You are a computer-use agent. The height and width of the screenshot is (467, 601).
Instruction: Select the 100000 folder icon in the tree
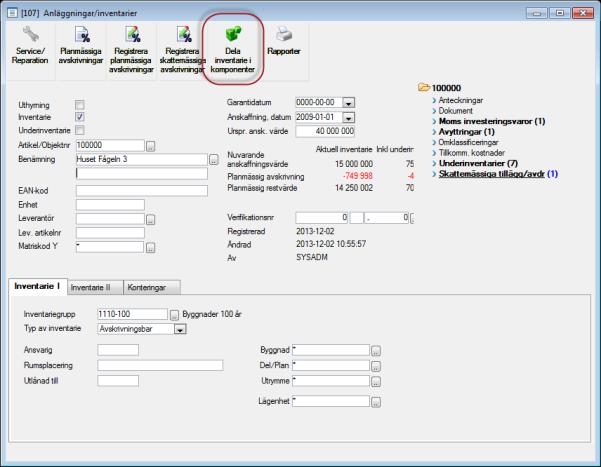tap(424, 88)
